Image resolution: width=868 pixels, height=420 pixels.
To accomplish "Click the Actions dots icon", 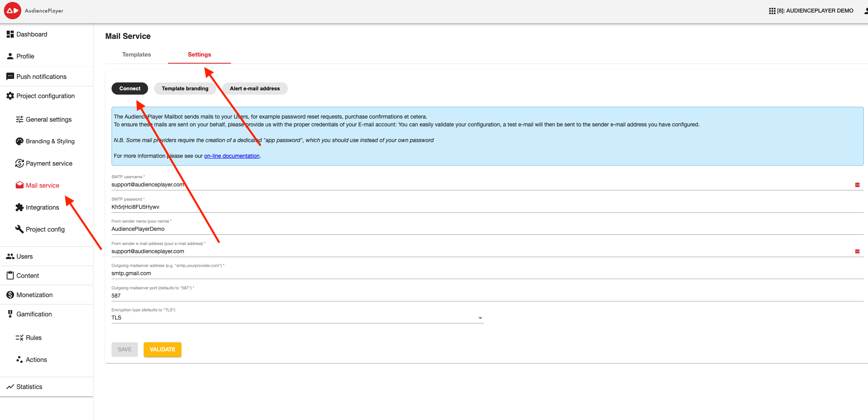I will tap(20, 360).
